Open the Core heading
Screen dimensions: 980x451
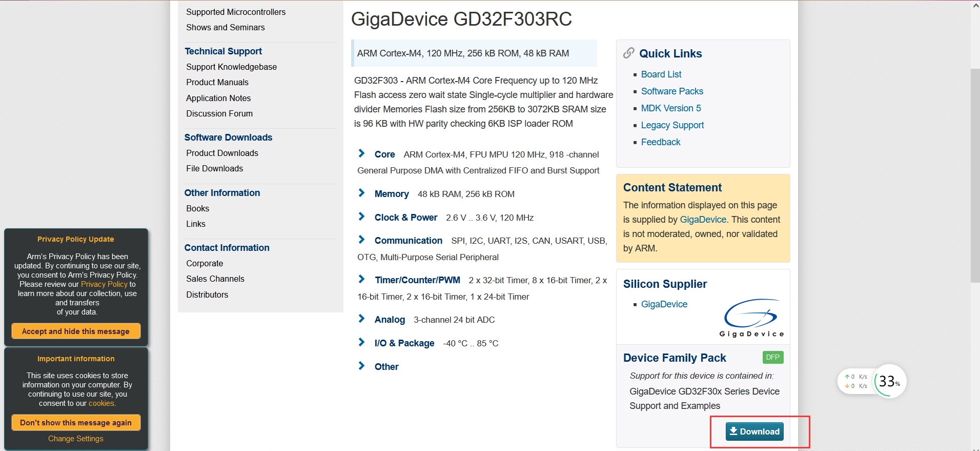click(x=384, y=154)
